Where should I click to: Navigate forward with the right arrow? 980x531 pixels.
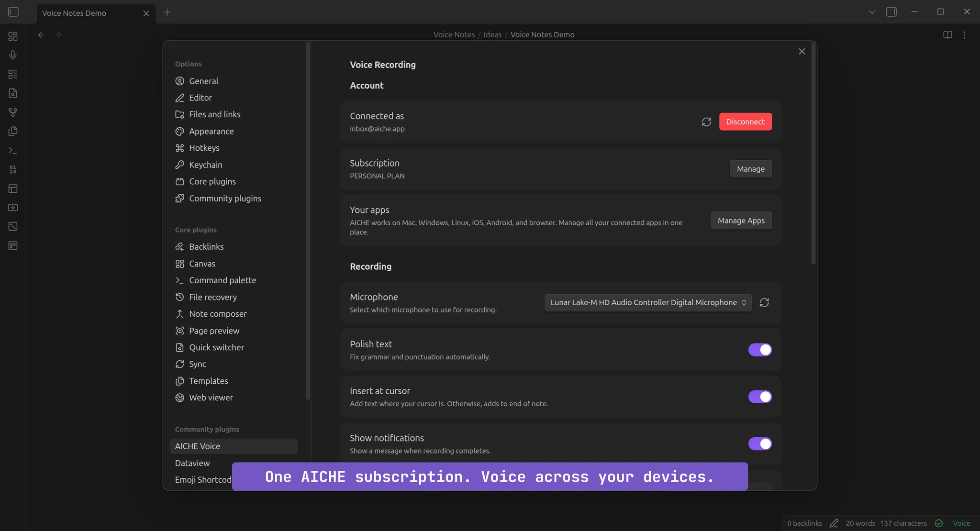[x=58, y=35]
